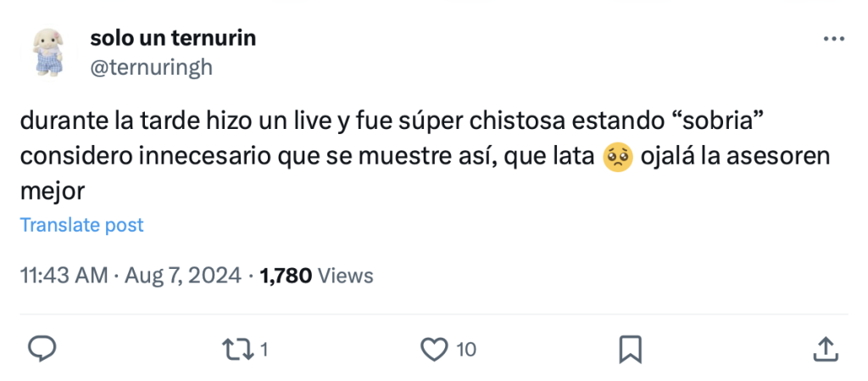Image resolution: width=868 pixels, height=381 pixels.
Task: Open the "solo un ternurin" profile name
Action: point(172,38)
